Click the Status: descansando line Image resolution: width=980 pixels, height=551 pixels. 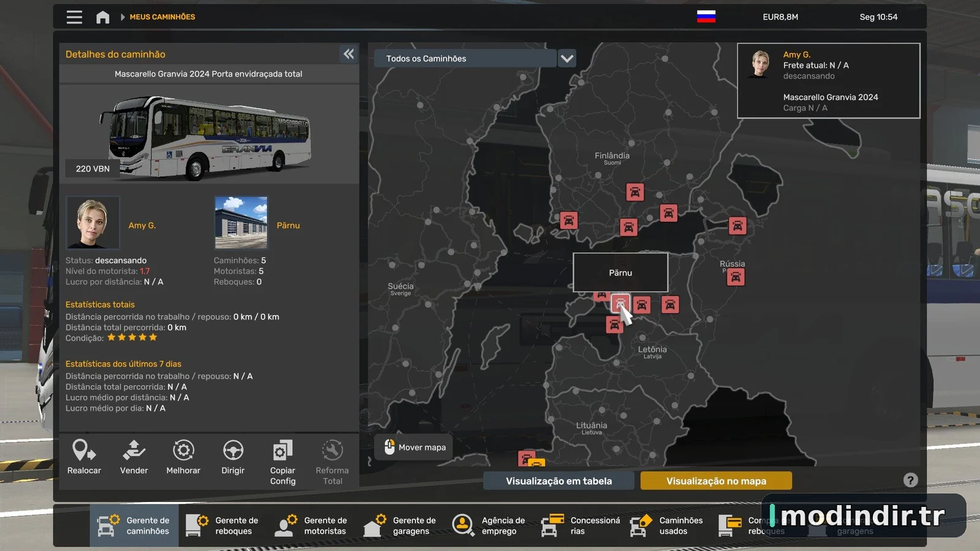pyautogui.click(x=106, y=260)
